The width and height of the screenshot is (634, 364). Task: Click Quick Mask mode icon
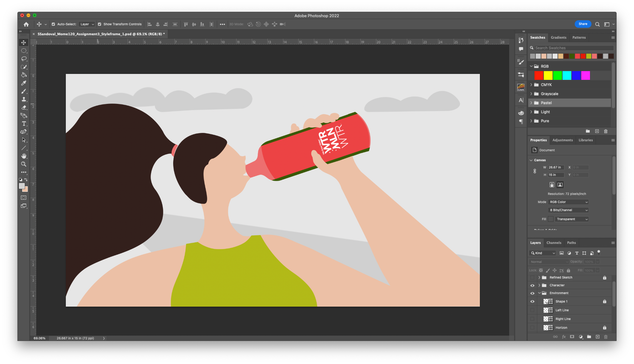23,197
